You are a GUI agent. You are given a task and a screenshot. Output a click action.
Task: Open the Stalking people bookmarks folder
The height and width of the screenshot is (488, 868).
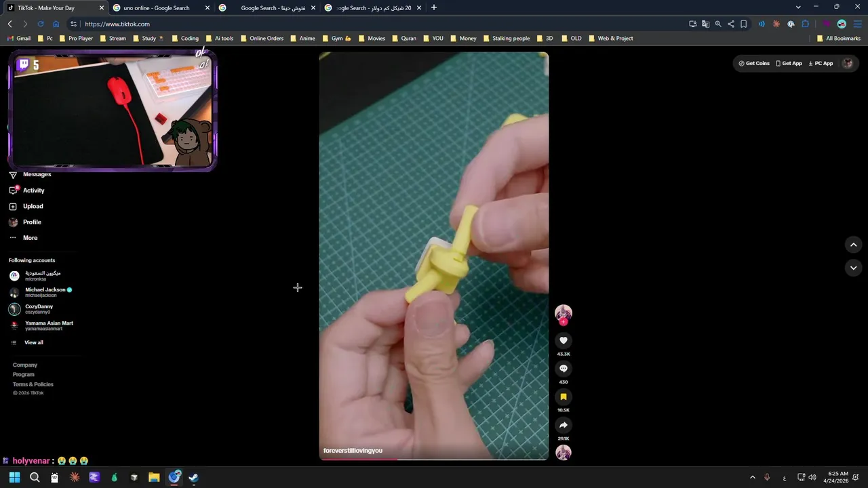506,39
